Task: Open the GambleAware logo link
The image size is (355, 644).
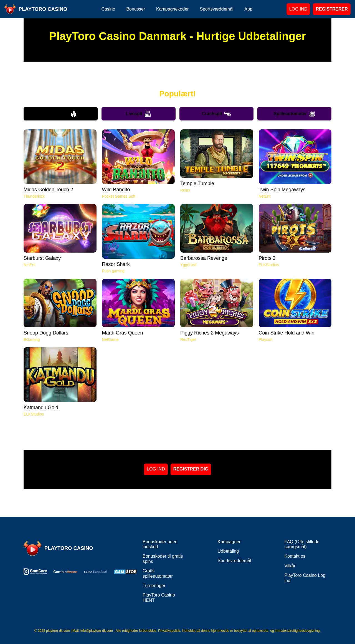Action: (x=65, y=572)
